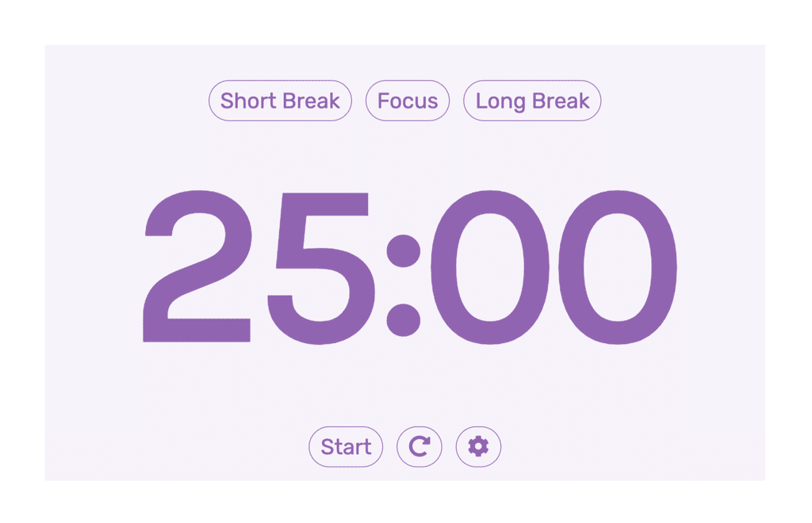Activate the Short Break pill
Viewport: 812px width, 523px height.
point(280,101)
